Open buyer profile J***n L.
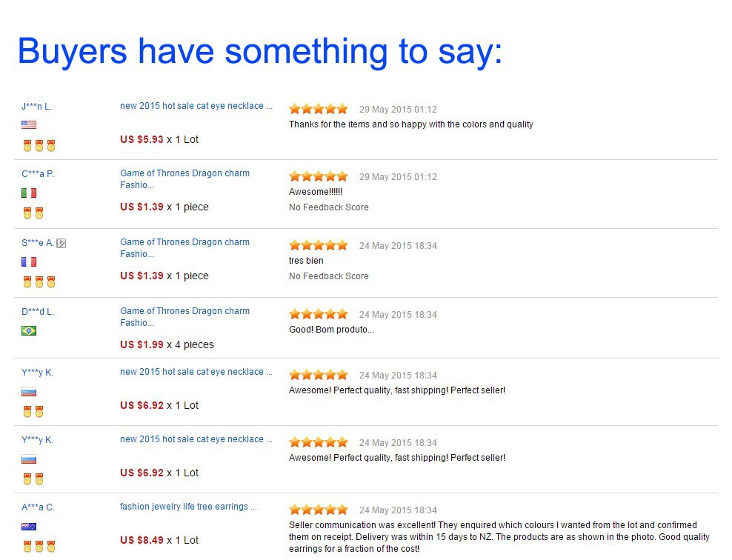 [36, 107]
